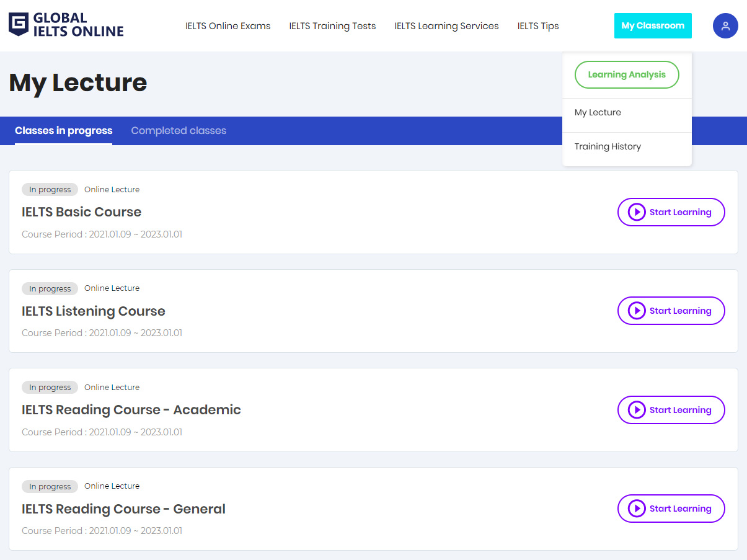Start Learning the IELTS Listening Course

click(x=671, y=311)
